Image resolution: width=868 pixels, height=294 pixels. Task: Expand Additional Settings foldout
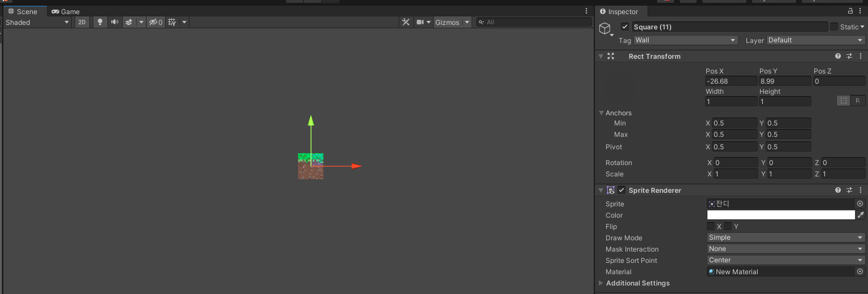click(601, 283)
